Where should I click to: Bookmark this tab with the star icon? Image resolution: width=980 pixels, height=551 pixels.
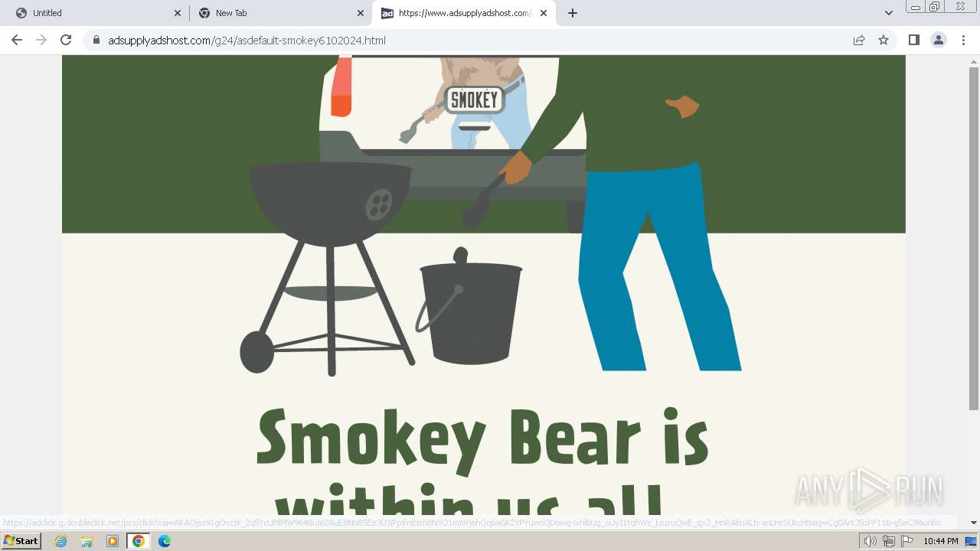click(884, 40)
